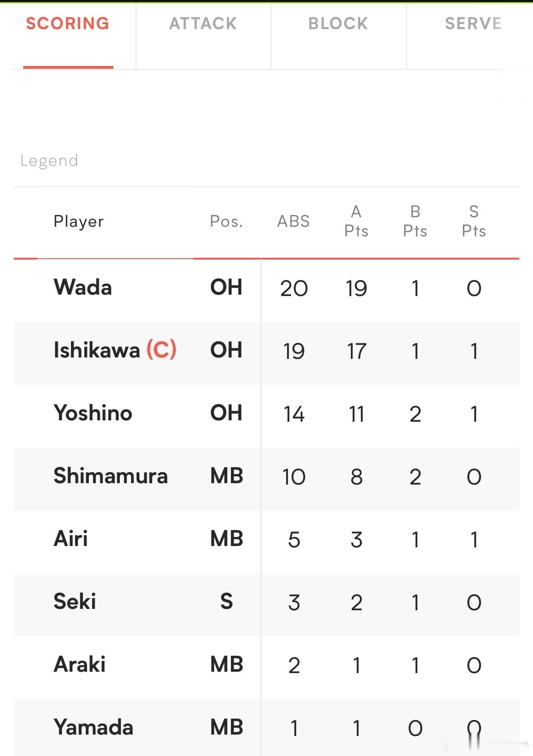Sort by B Pts column header
533x756 pixels.
coord(415,221)
